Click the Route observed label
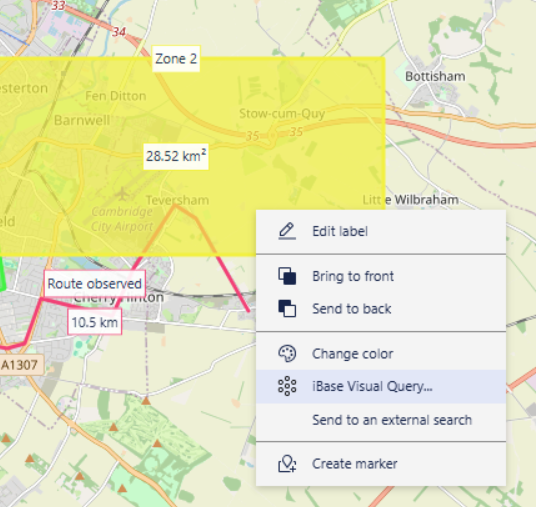 click(x=94, y=284)
